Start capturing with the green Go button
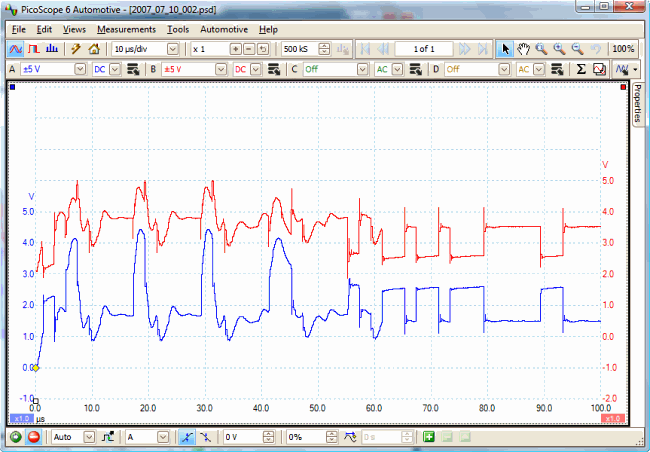Image resolution: width=650 pixels, height=452 pixels. click(x=16, y=437)
